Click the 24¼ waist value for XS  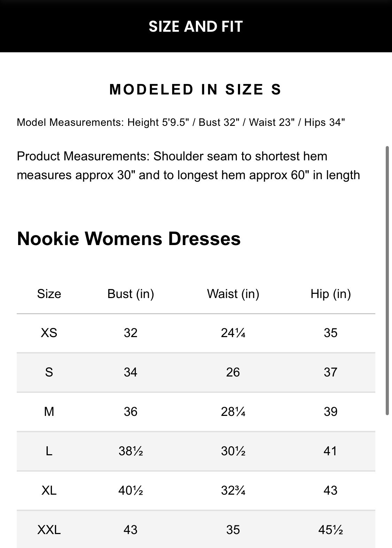pyautogui.click(x=233, y=333)
